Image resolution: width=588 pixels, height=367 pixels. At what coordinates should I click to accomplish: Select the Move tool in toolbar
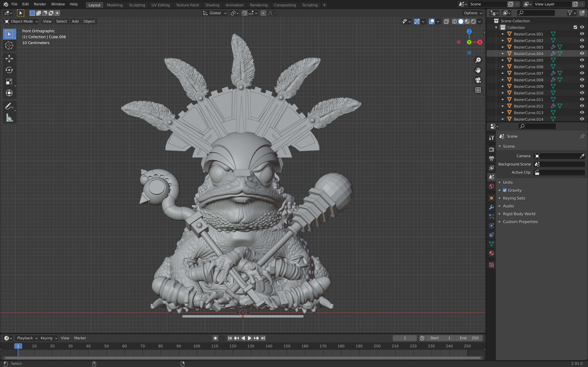[x=9, y=58]
